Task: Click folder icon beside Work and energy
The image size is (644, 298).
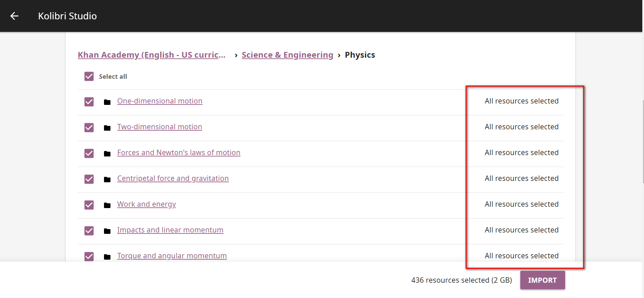Action: 107,205
